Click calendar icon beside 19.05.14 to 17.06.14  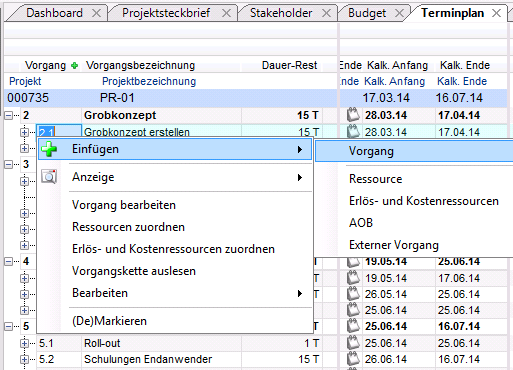[x=353, y=278]
